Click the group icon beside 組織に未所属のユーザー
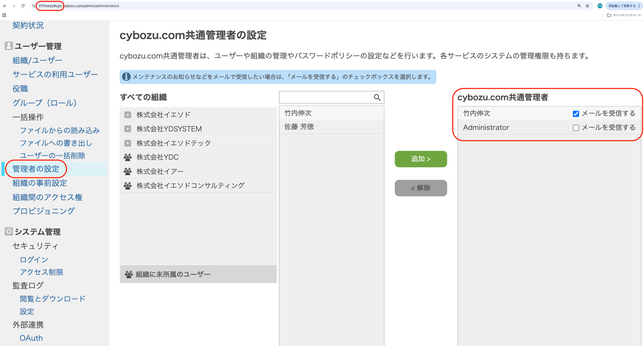Image resolution: width=644 pixels, height=346 pixels. 129,274
